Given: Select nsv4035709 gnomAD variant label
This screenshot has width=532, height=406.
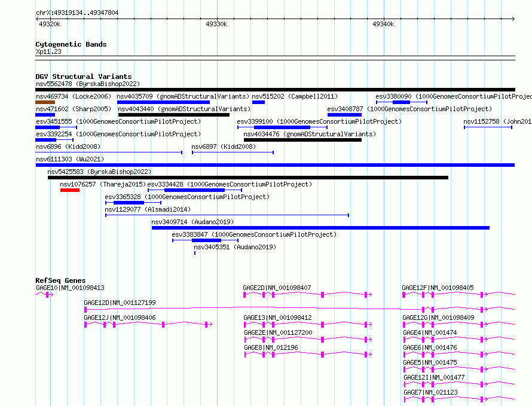Looking at the screenshot, I should [183, 96].
